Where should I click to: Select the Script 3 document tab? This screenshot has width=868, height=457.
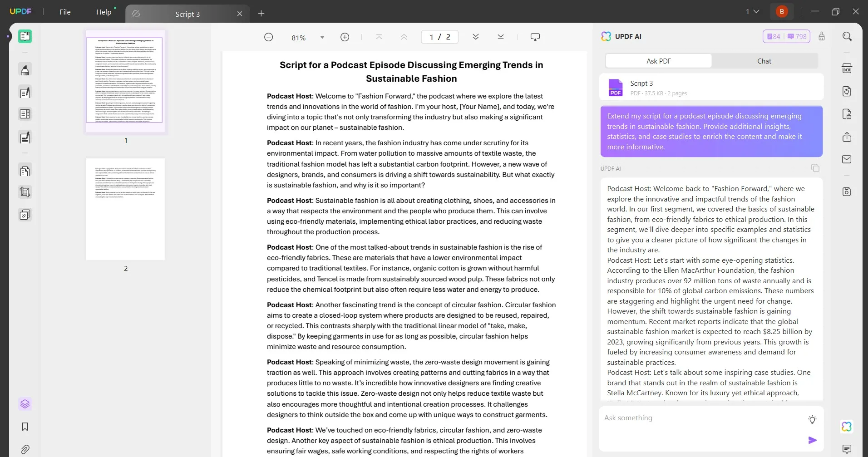click(187, 14)
